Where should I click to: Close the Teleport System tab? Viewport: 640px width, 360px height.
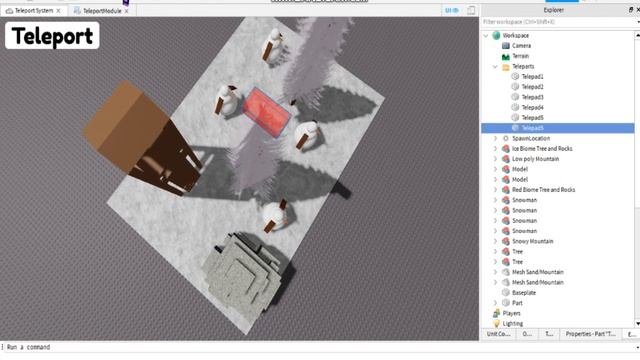tap(58, 11)
